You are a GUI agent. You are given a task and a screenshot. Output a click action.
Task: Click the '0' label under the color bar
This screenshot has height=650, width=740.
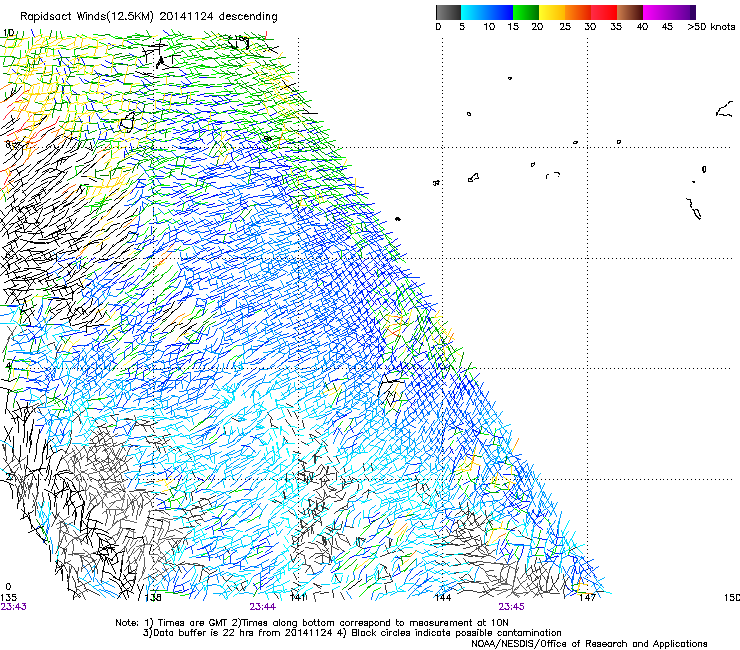438,27
